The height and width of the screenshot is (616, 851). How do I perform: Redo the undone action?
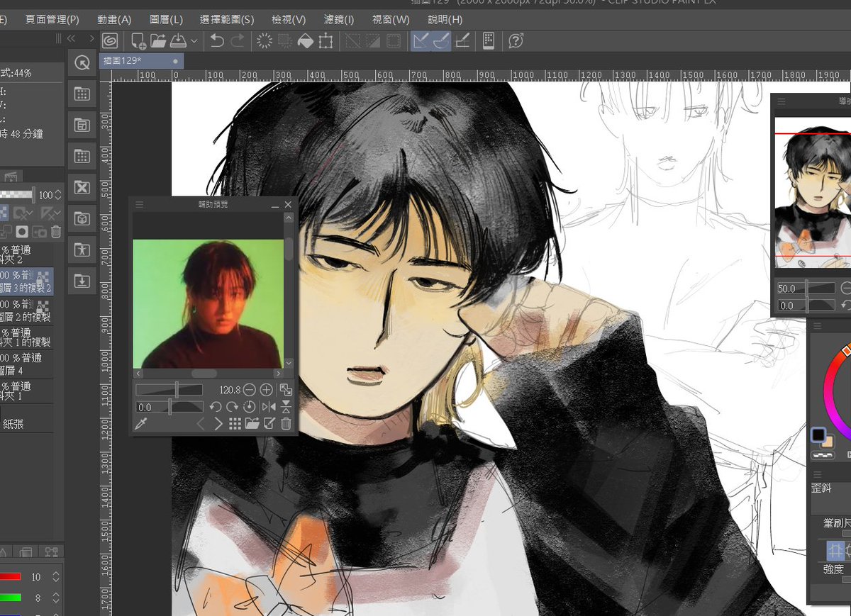pos(238,41)
